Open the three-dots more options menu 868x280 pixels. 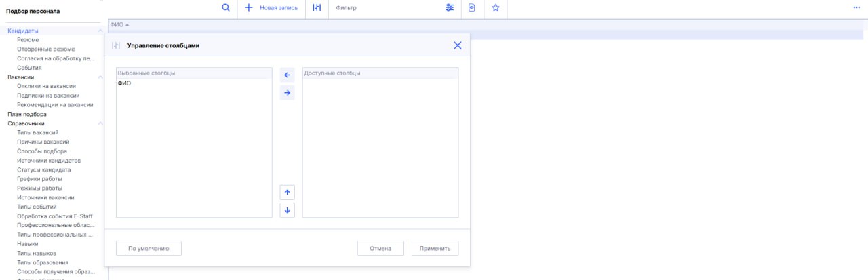pos(856,7)
